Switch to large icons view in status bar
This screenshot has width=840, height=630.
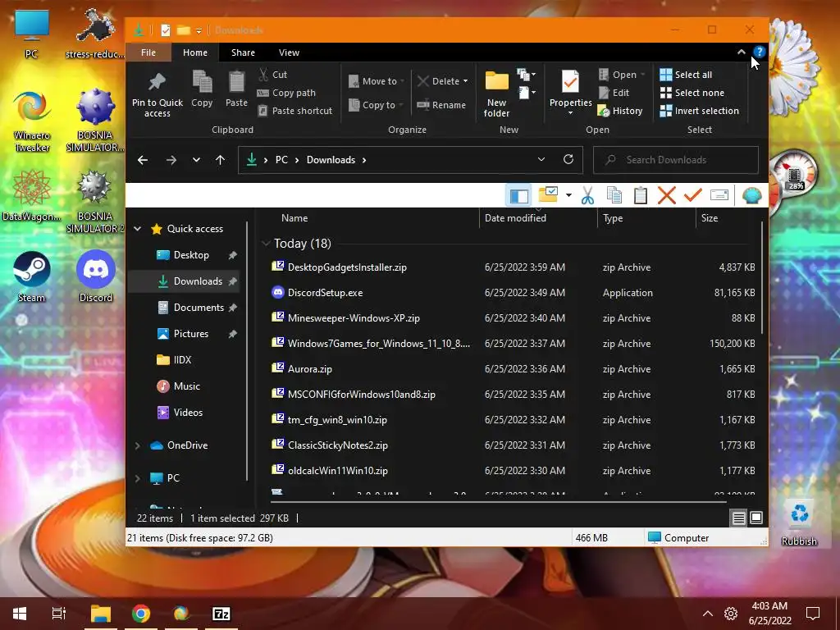(x=756, y=518)
